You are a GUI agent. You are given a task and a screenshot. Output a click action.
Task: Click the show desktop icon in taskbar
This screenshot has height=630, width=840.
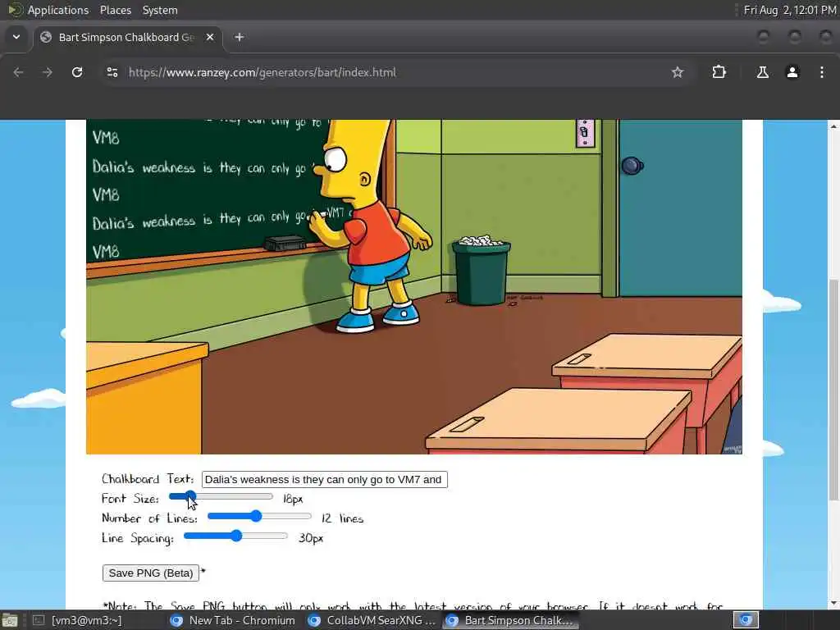click(x=10, y=620)
